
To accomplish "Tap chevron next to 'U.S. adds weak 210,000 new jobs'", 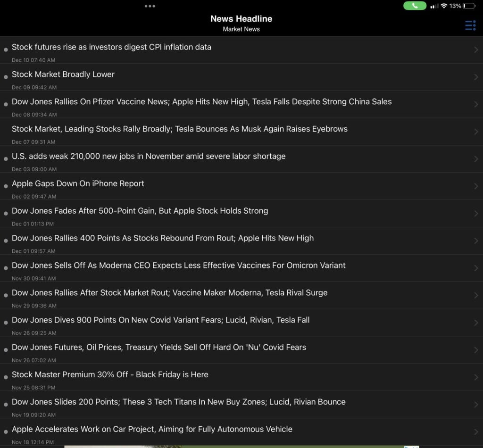I will [x=475, y=159].
